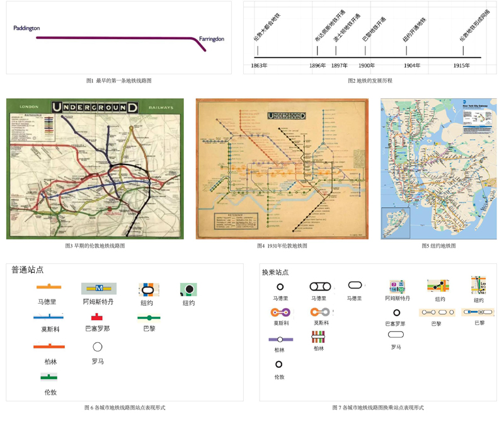
Task: Click New York black-dot regular station symbol
Action: click(x=188, y=289)
